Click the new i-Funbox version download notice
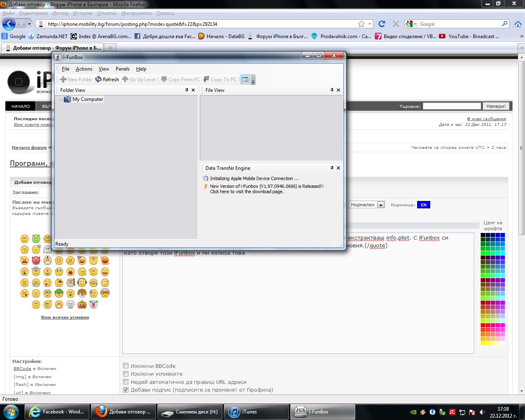Viewport: 525px width, 420px height. [267, 189]
